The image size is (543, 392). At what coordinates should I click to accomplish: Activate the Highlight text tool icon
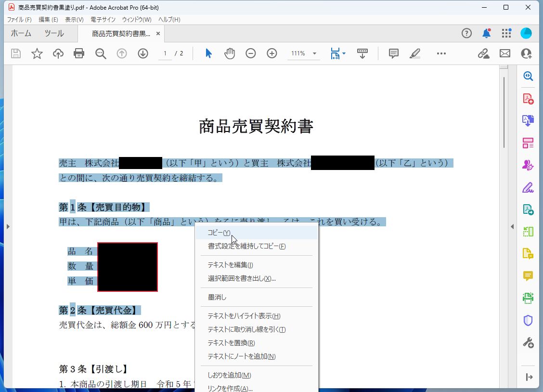[414, 53]
